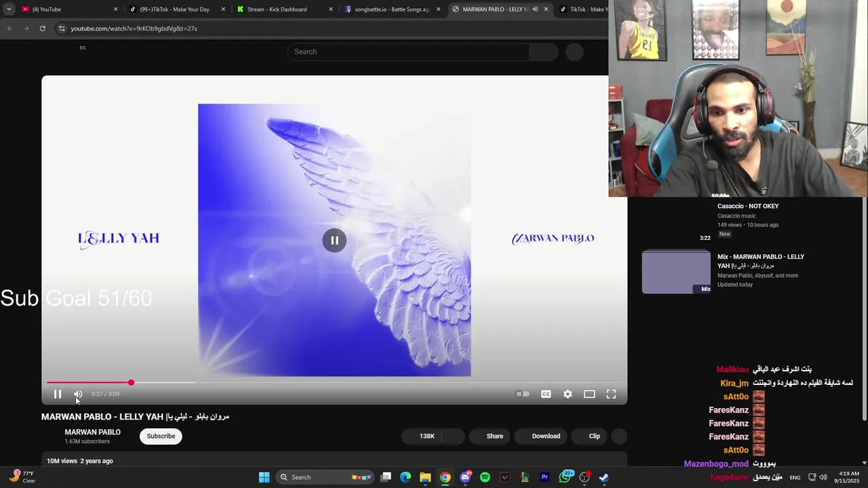Screen dimensions: 868x488
Task: Open the system volume tray icon
Action: (x=823, y=477)
